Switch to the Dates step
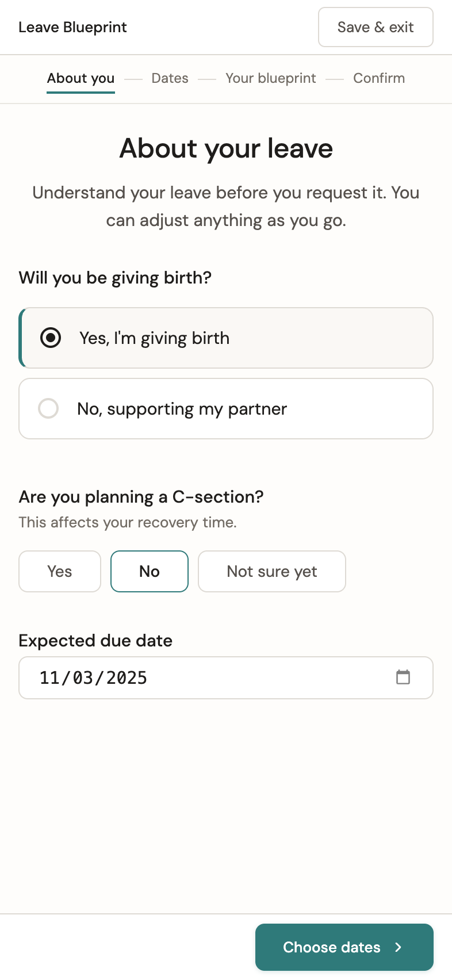The image size is (452, 980). (x=169, y=78)
